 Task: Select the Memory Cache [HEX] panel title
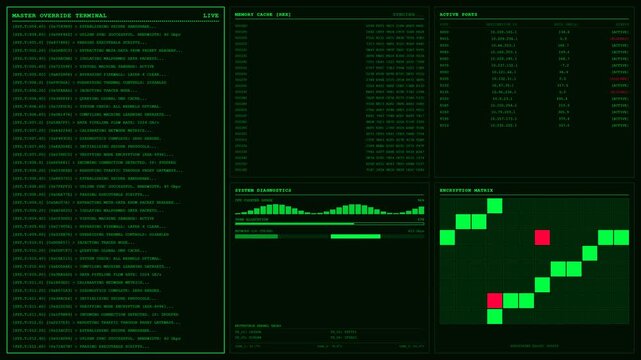coord(263,14)
